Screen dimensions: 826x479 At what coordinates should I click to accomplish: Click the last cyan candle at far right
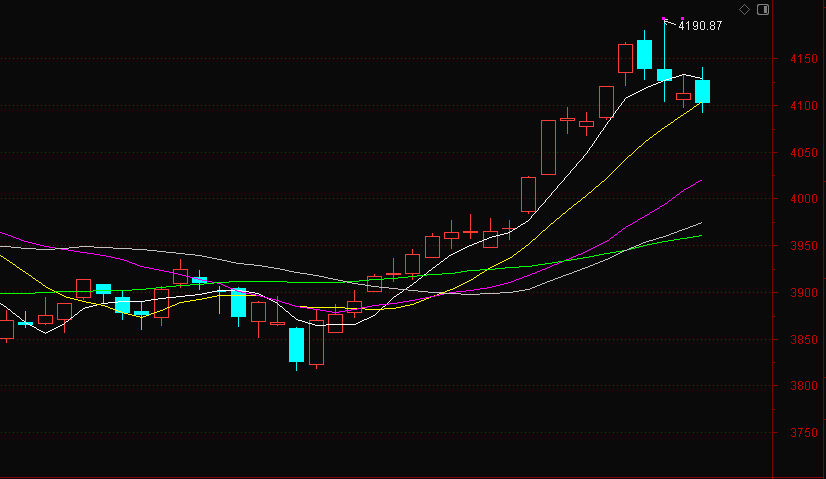click(x=703, y=91)
